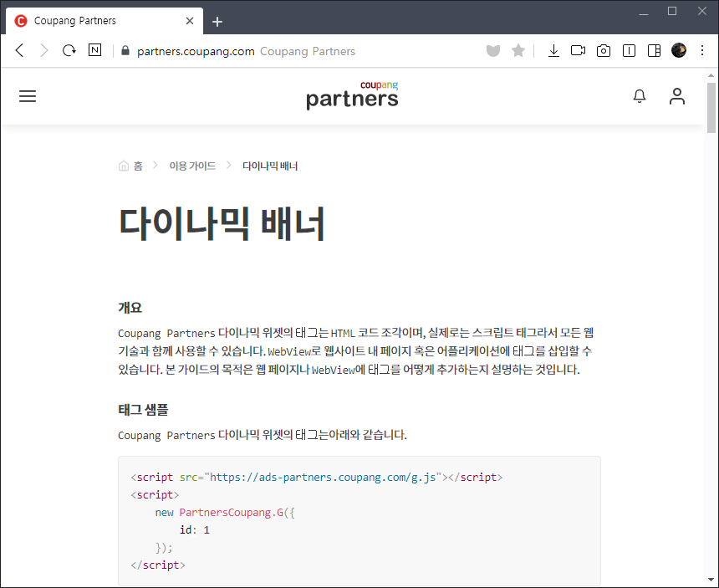Click the 다이나믹 배너 breadcrumb item
719x588 pixels.
[x=270, y=166]
